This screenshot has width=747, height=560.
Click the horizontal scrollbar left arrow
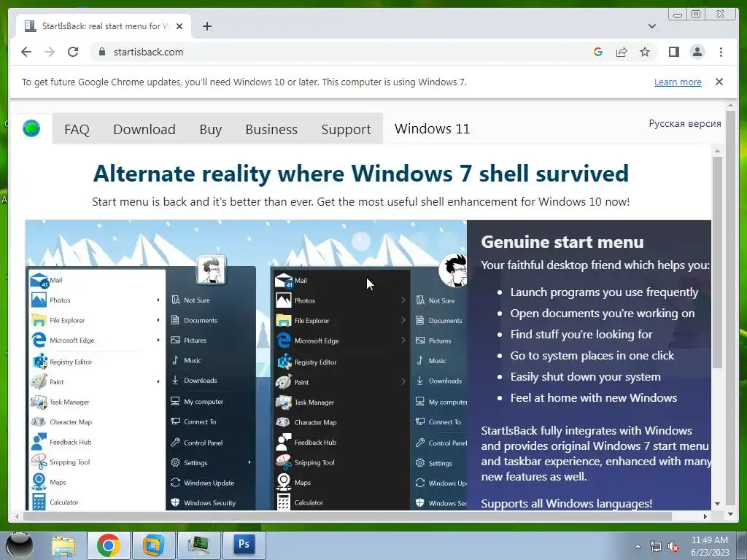coord(18,516)
